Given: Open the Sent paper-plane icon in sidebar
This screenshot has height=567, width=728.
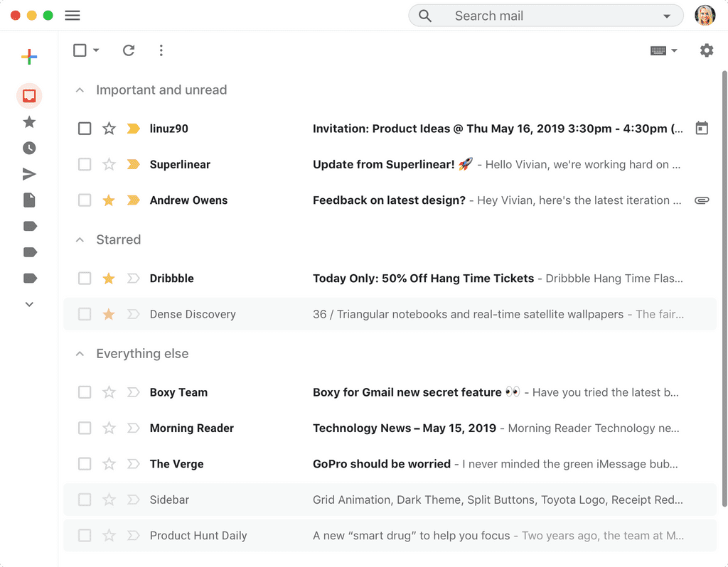Looking at the screenshot, I should click(29, 174).
